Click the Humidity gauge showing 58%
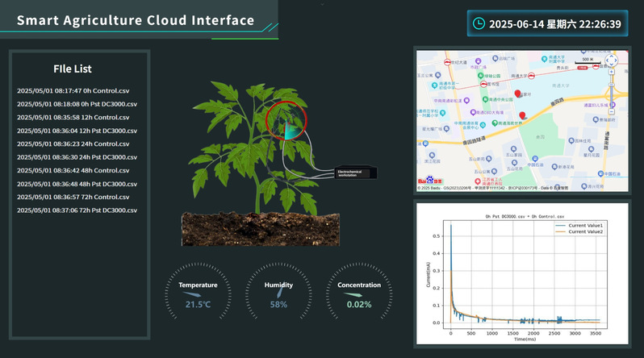Viewport: 644px width, 358px height. pyautogui.click(x=278, y=292)
